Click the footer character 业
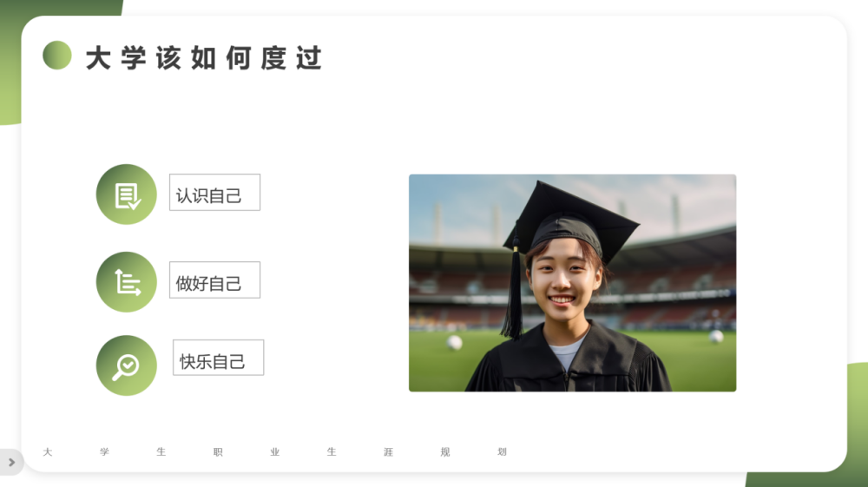The width and height of the screenshot is (868, 487). (x=275, y=452)
